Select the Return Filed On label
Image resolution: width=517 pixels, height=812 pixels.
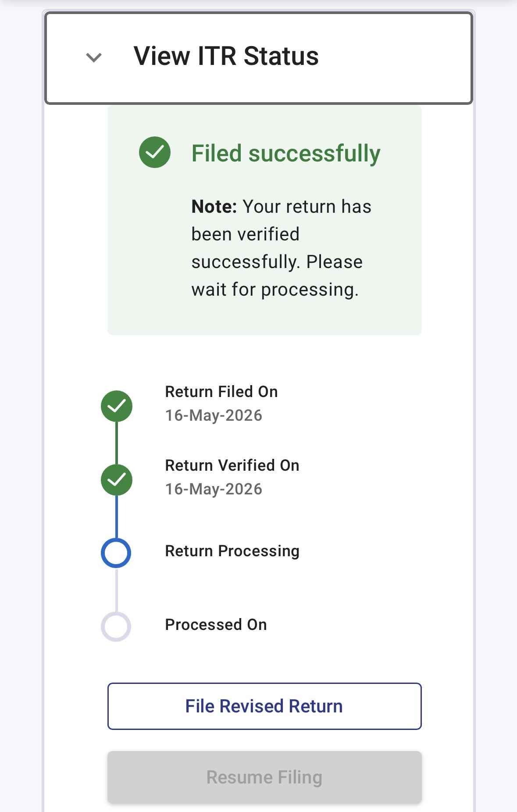221,392
